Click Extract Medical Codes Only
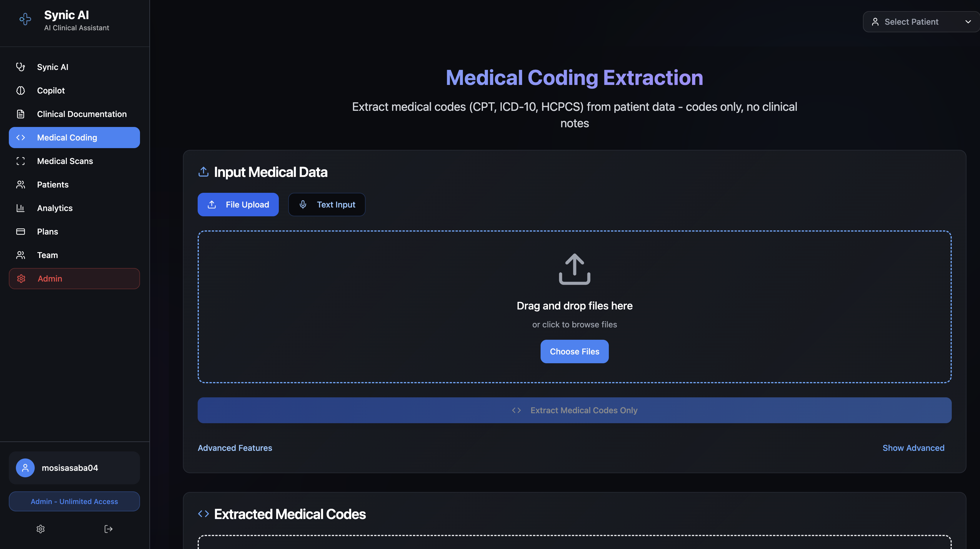Image resolution: width=980 pixels, height=549 pixels. coord(574,410)
